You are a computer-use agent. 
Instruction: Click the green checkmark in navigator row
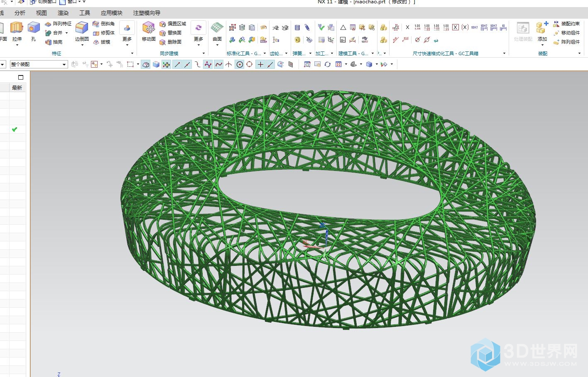pyautogui.click(x=15, y=129)
